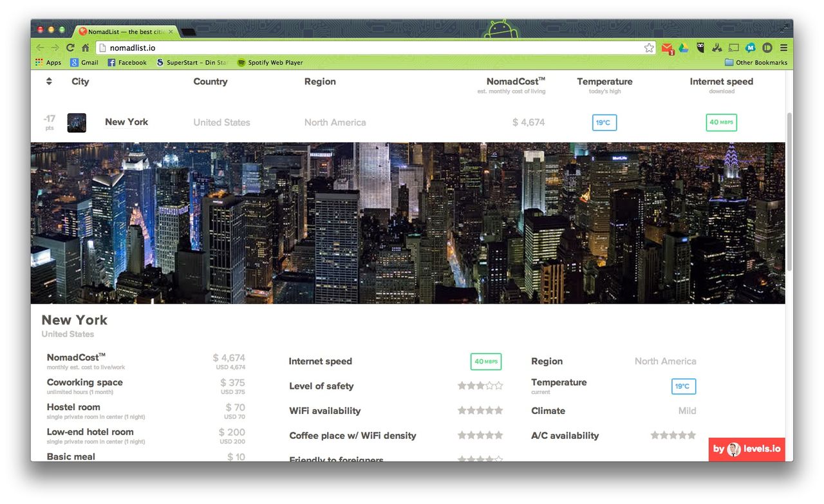Open the Spotify Web Player bookmark
Image resolution: width=824 pixels, height=504 pixels.
pos(270,62)
